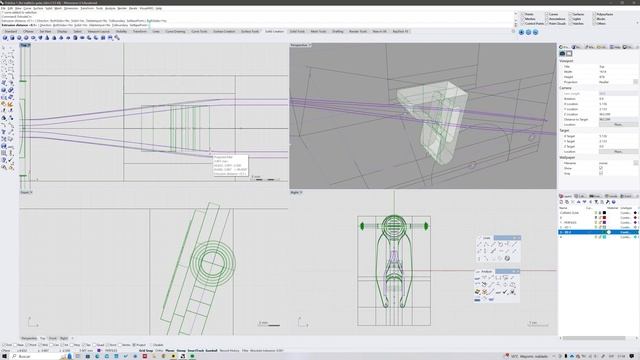Switch to the Solid Tools toolbar tab

297,31
